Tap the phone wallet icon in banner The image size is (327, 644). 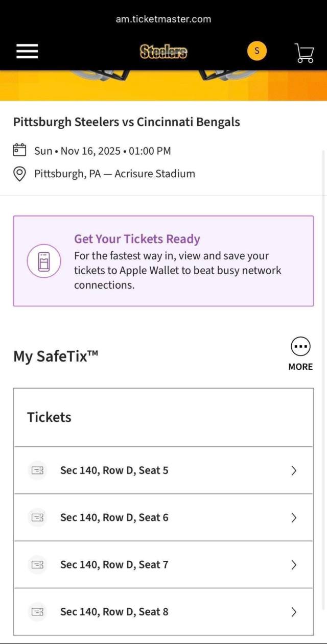coord(44,261)
